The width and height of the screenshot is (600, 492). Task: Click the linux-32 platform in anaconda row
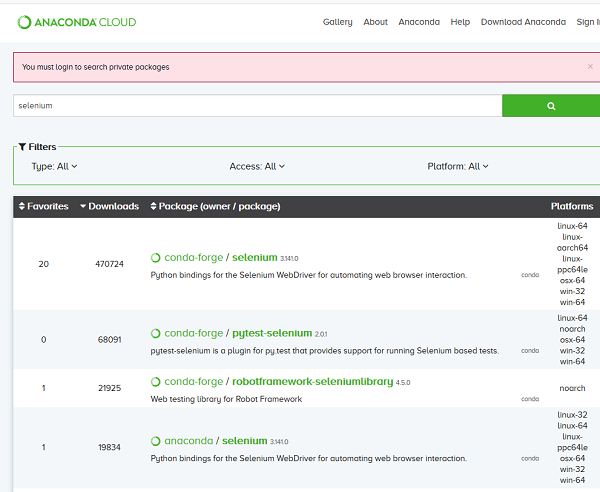pyautogui.click(x=572, y=415)
